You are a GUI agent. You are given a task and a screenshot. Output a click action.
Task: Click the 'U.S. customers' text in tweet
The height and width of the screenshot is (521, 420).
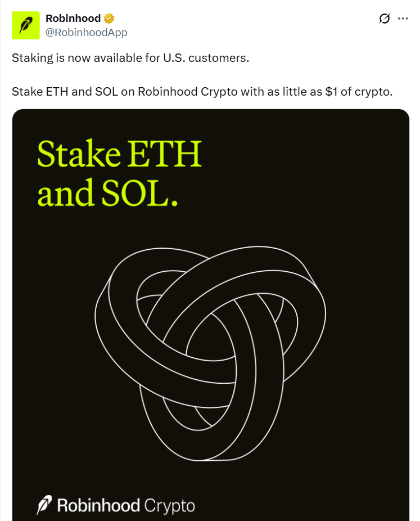point(205,59)
